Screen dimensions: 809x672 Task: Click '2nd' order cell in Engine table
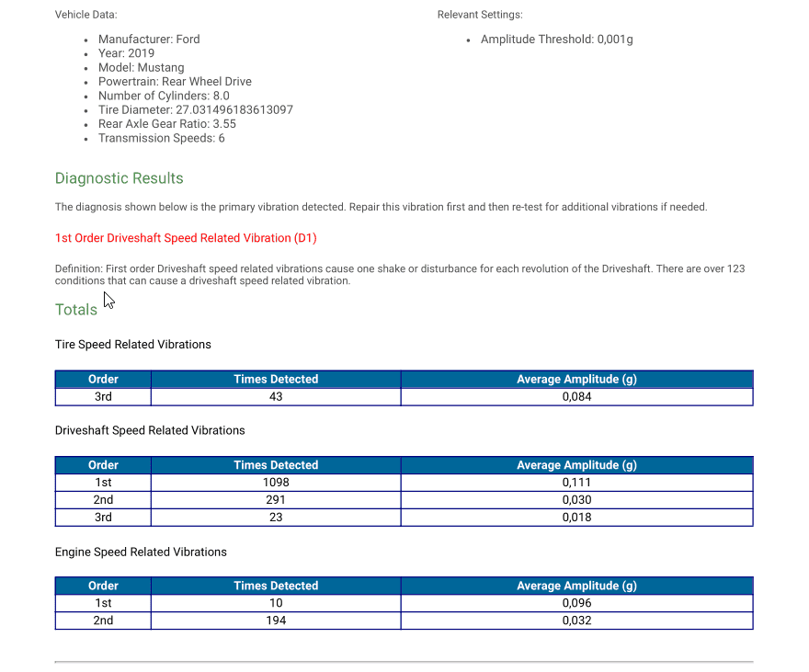tap(103, 621)
